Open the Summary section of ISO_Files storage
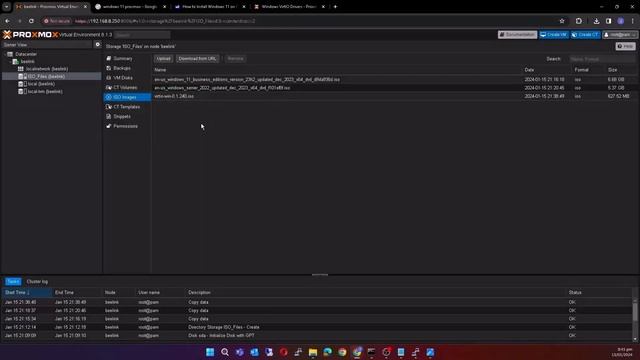This screenshot has height=360, width=640. click(122, 58)
